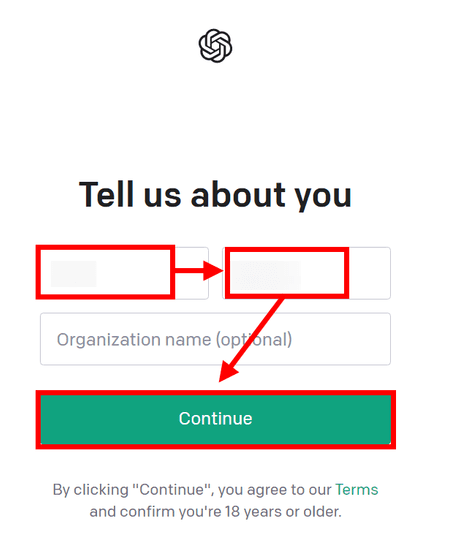Click the green Continue button

click(215, 419)
